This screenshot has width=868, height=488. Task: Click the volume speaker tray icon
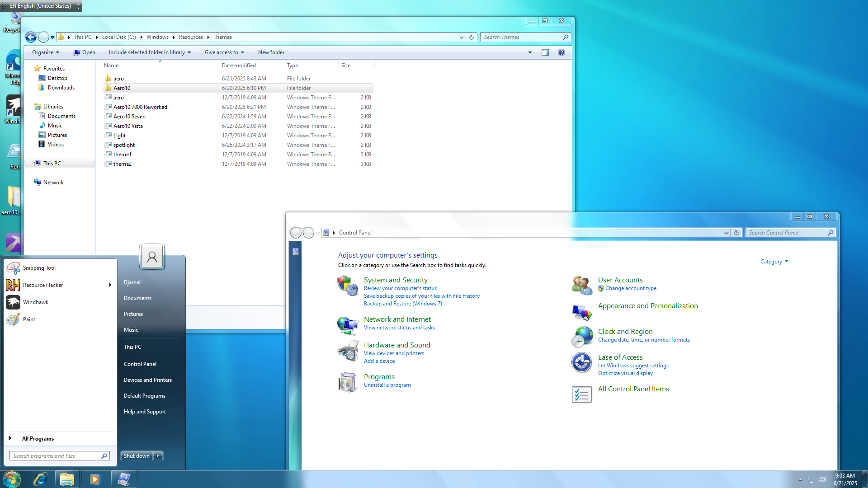pos(822,479)
